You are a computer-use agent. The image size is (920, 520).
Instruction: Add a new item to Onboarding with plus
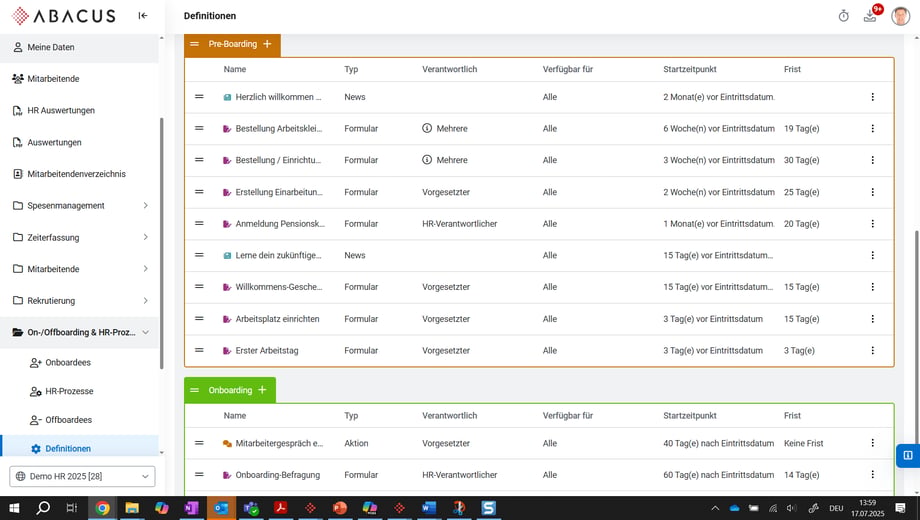pyautogui.click(x=262, y=390)
